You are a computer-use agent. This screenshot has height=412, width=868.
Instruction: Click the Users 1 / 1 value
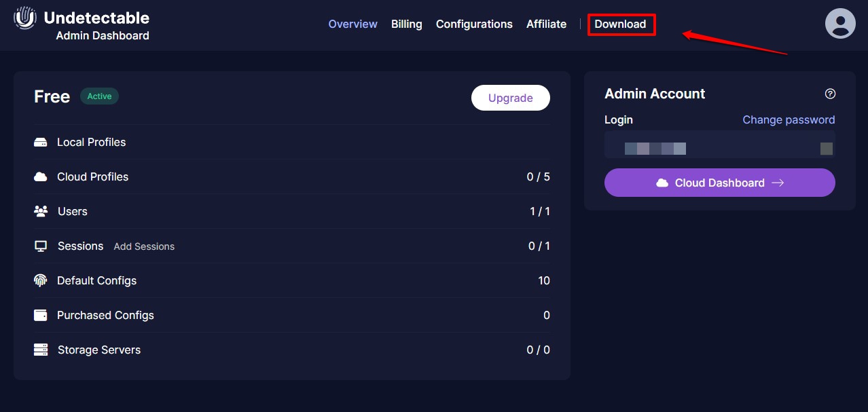[x=540, y=211]
